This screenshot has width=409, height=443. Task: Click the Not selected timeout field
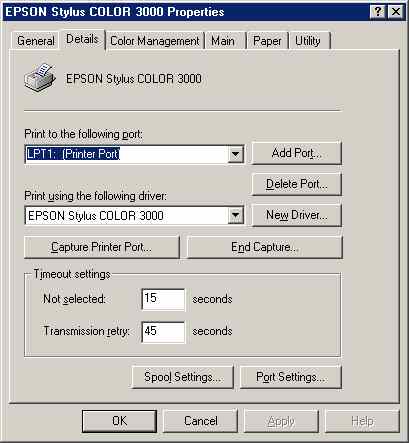(163, 299)
